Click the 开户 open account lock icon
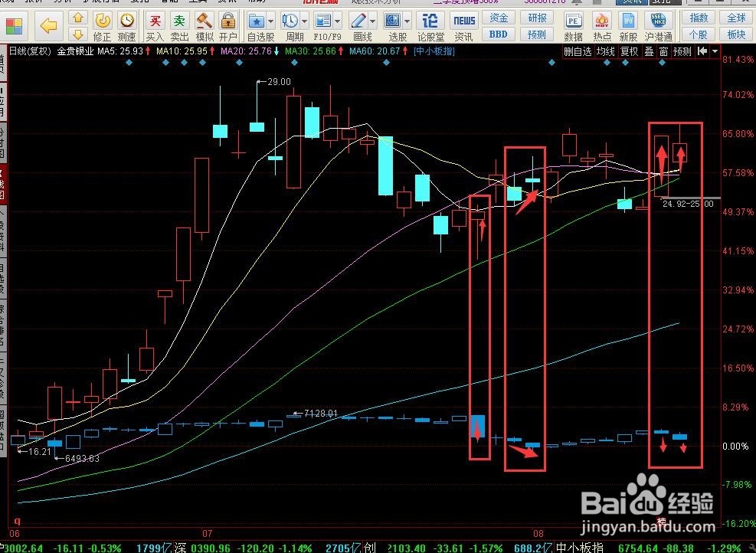The width and height of the screenshot is (756, 553). pyautogui.click(x=228, y=27)
